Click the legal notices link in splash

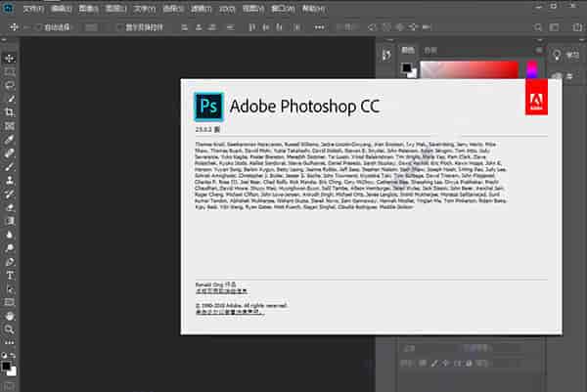tap(226, 312)
